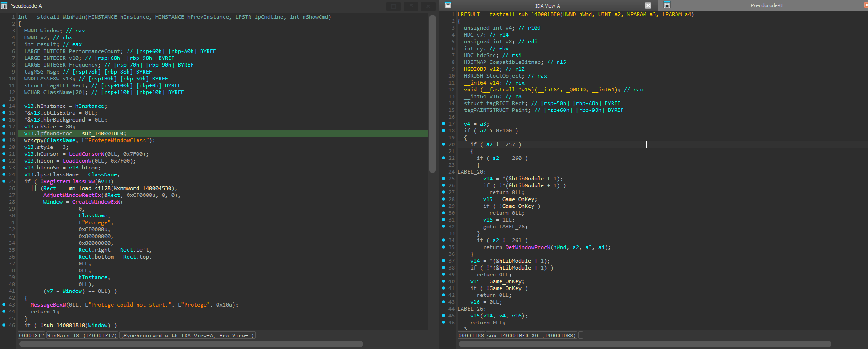The image size is (868, 349).
Task: Click the RegisterClassExW function call
Action: [69, 181]
